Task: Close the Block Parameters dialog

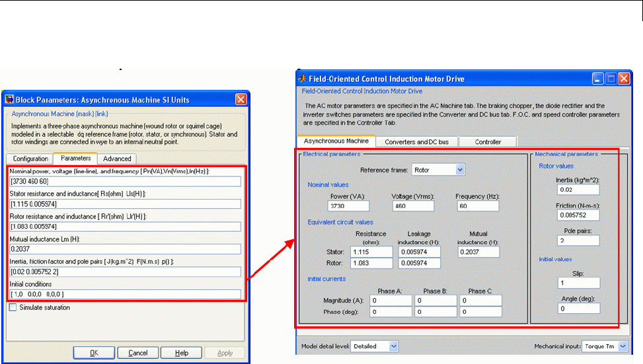Action: 241,99
